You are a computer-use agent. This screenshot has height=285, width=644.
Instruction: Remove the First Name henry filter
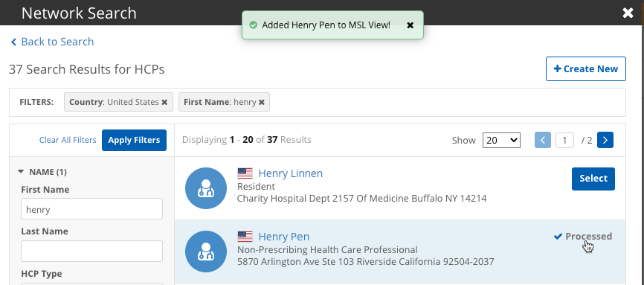pos(262,102)
